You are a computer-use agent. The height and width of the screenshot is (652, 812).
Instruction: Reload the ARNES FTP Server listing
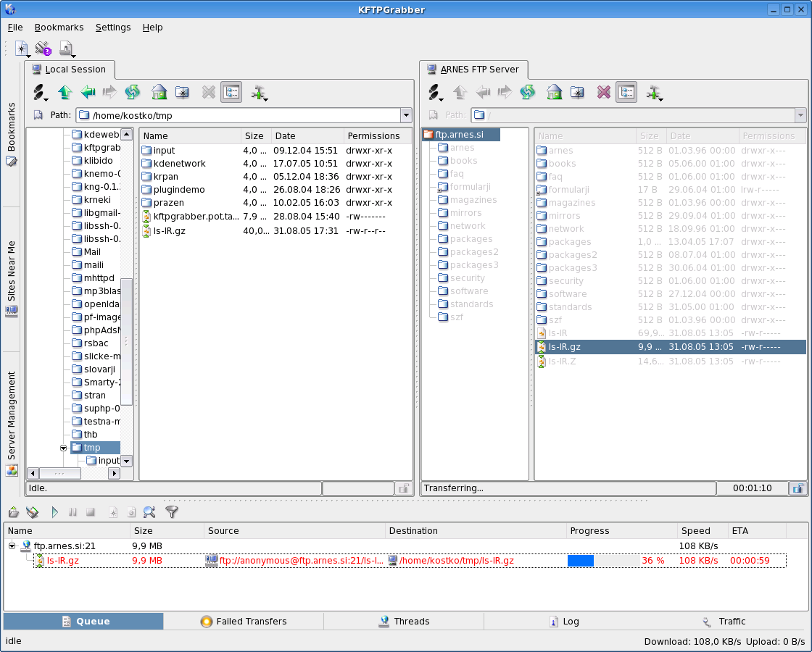528,92
